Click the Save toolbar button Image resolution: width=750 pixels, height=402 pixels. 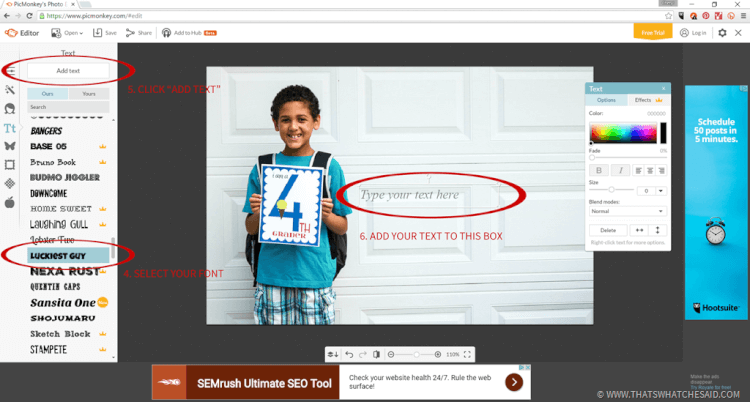click(105, 33)
